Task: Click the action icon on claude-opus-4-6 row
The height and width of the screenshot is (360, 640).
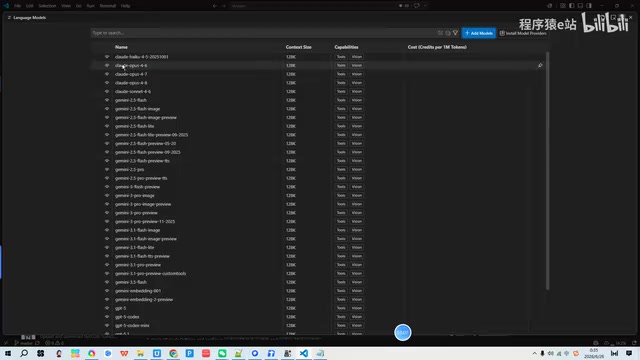Action: 540,65
